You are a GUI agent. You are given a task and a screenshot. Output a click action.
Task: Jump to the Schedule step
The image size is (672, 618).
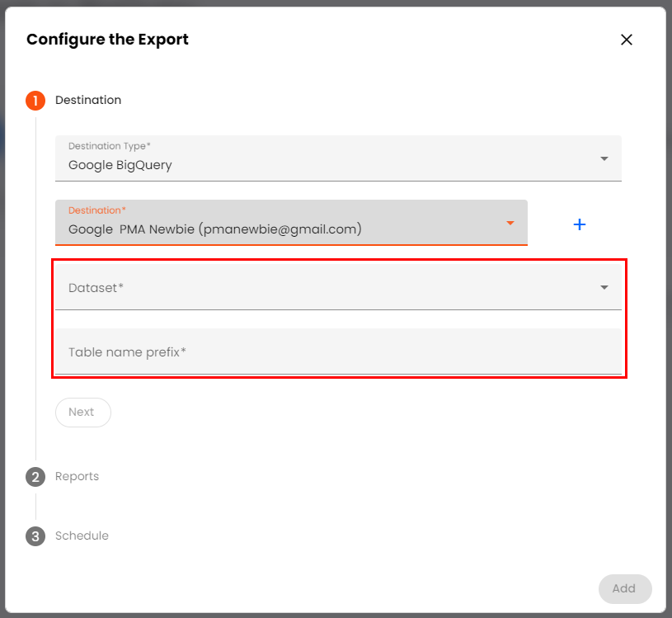click(x=82, y=536)
